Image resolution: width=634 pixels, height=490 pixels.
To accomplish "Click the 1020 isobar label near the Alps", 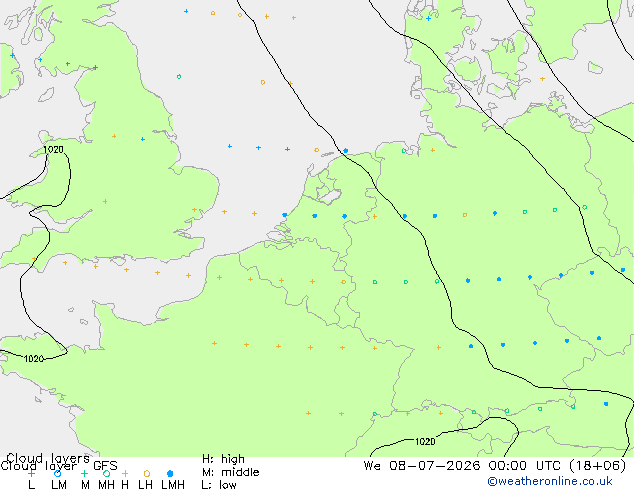I will [x=425, y=441].
